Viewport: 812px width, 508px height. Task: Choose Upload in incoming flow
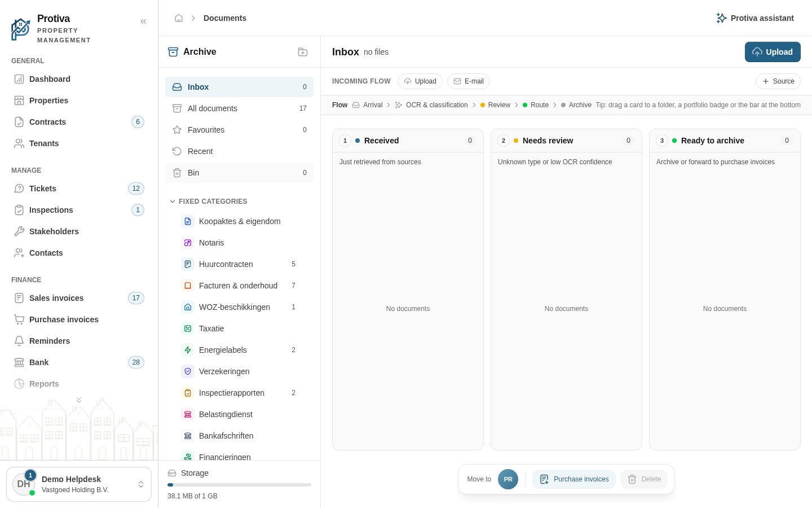tap(420, 81)
